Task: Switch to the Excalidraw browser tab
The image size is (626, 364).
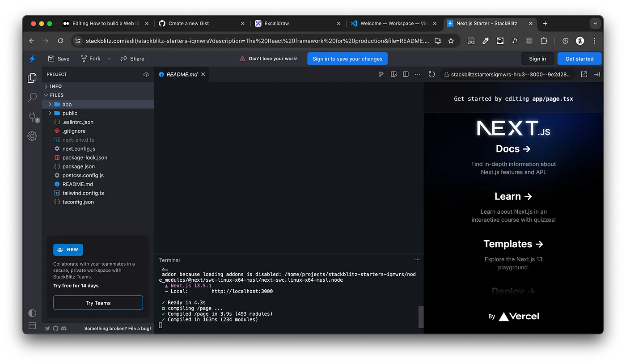Action: pyautogui.click(x=277, y=23)
